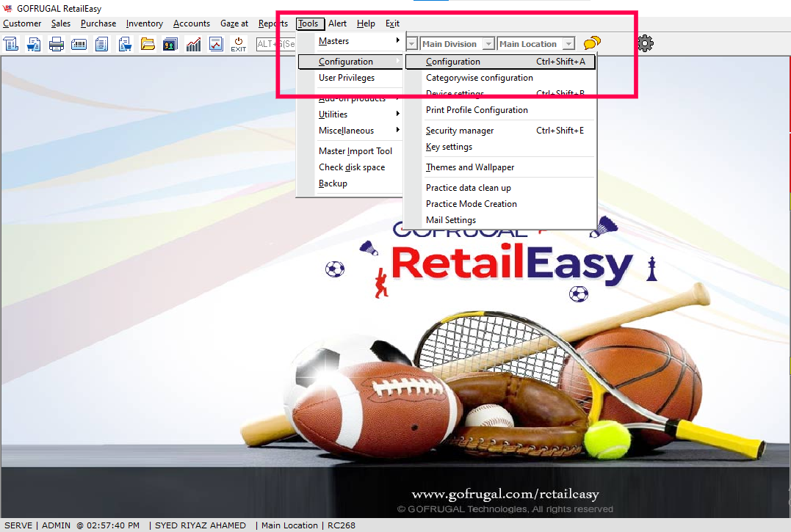This screenshot has width=791, height=532.
Task: Open the Inventory menu
Action: pyautogui.click(x=144, y=23)
